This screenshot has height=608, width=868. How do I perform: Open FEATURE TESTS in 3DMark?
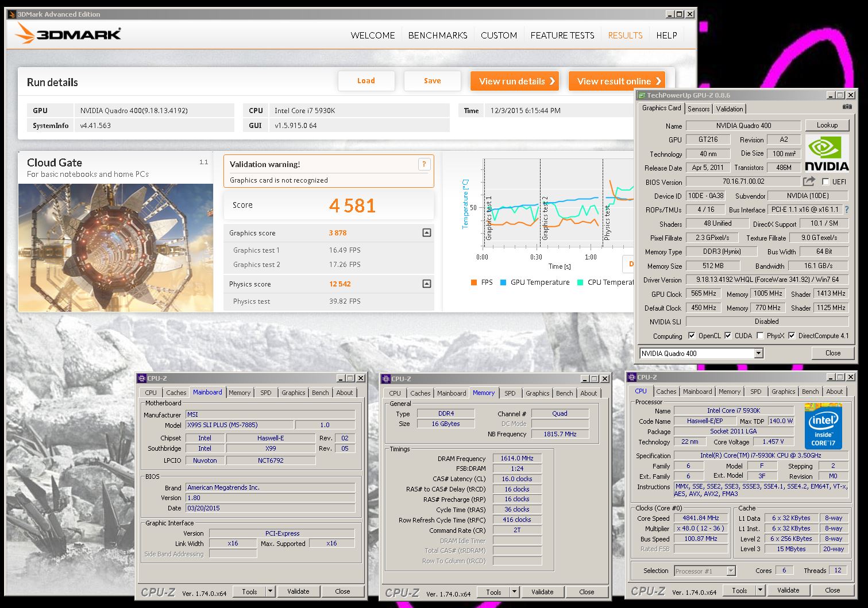[562, 35]
